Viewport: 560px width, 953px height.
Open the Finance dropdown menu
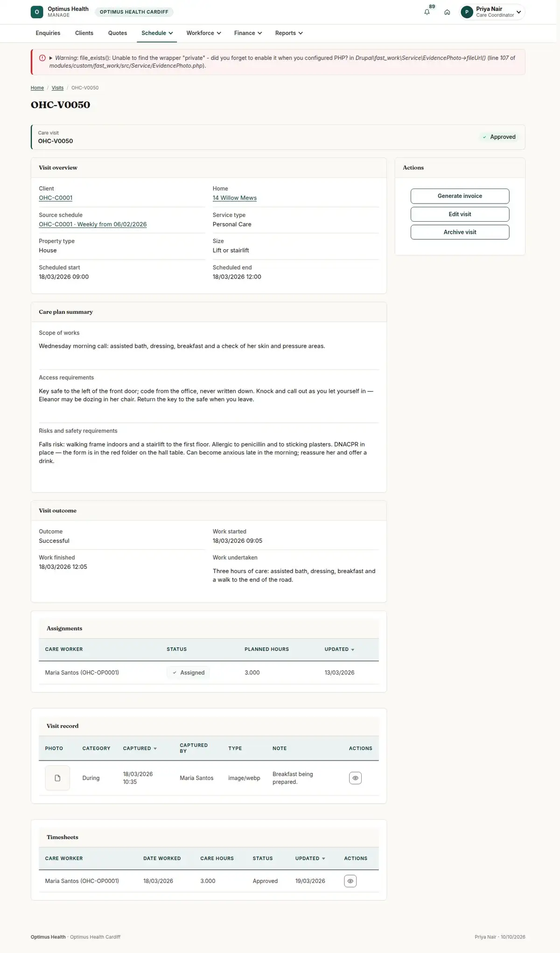[248, 33]
